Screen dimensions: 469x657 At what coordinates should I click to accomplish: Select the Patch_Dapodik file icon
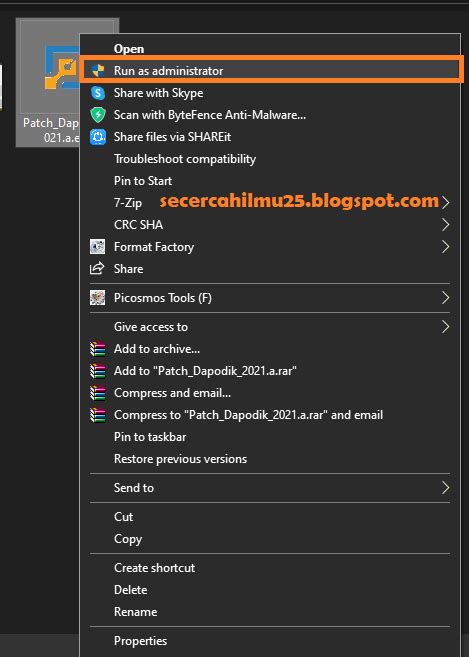point(62,69)
